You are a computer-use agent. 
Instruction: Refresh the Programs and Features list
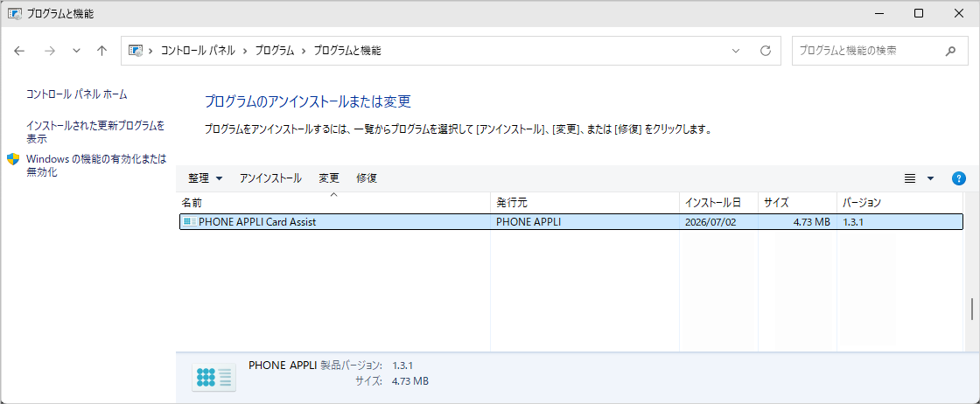[765, 52]
